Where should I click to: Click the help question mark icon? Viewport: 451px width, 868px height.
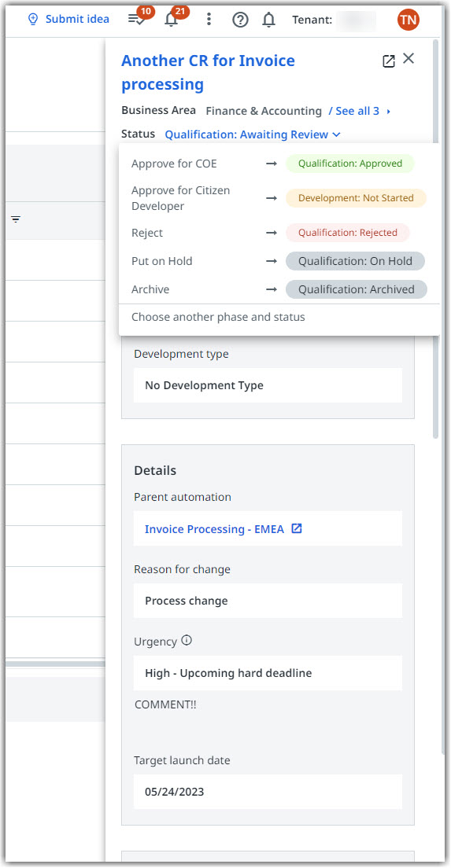coord(240,20)
